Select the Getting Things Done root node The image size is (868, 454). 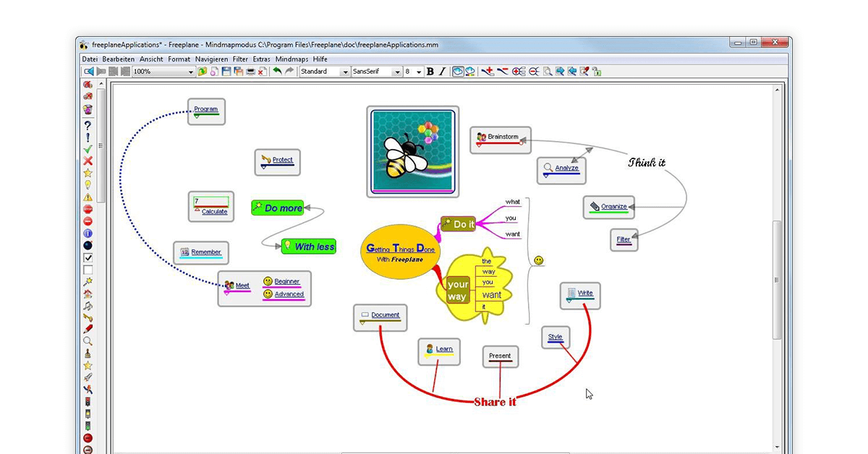click(x=400, y=252)
